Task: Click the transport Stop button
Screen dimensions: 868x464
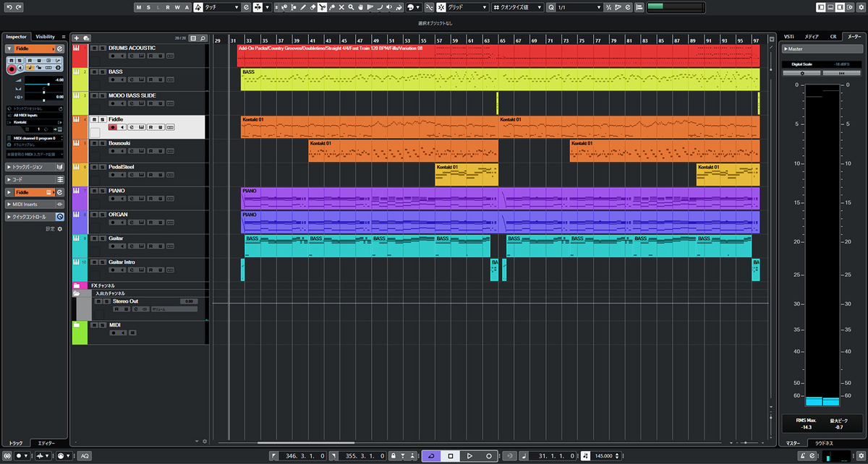Action: 450,456
